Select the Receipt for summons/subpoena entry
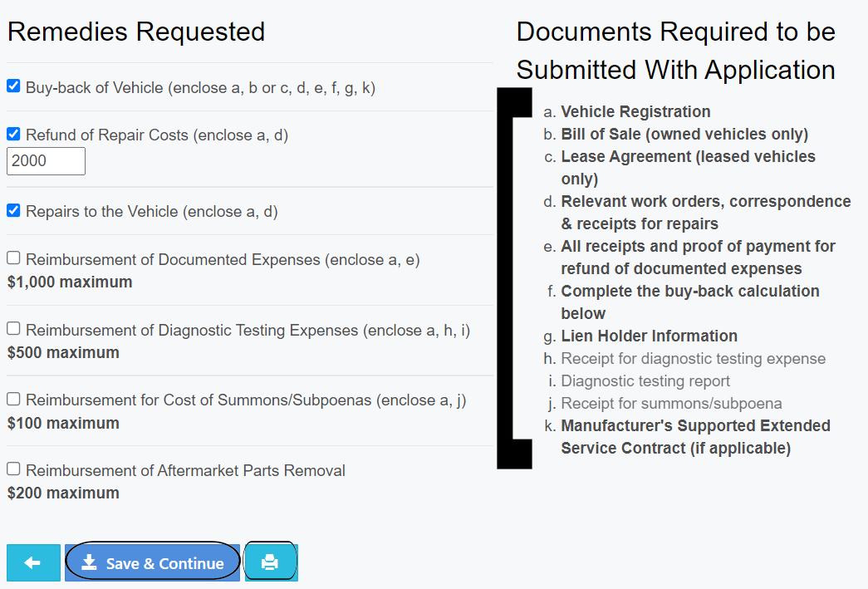Screen dimensions: 868x589 [x=671, y=404]
